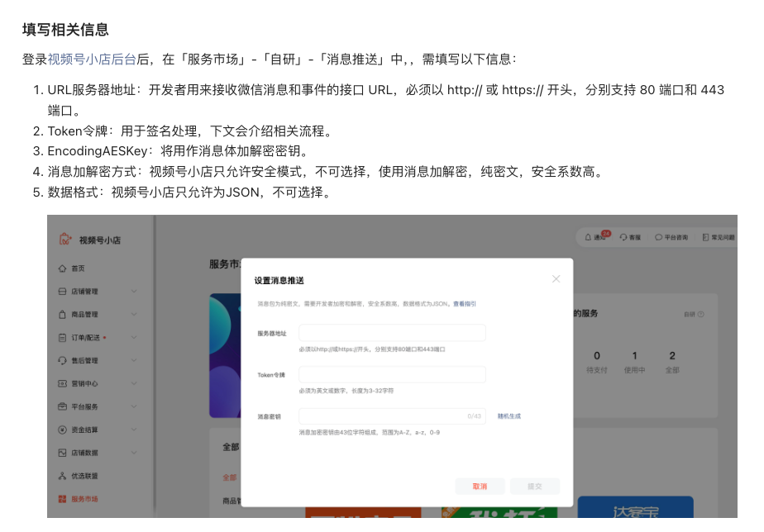Click the 售后管理 headset icon
Screen dimensions: 764x532
pos(62,360)
